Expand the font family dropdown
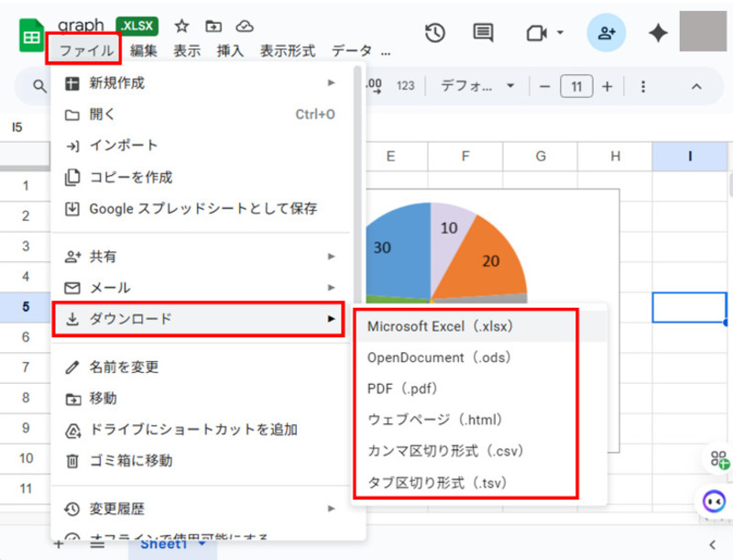The image size is (733, 560). click(476, 86)
